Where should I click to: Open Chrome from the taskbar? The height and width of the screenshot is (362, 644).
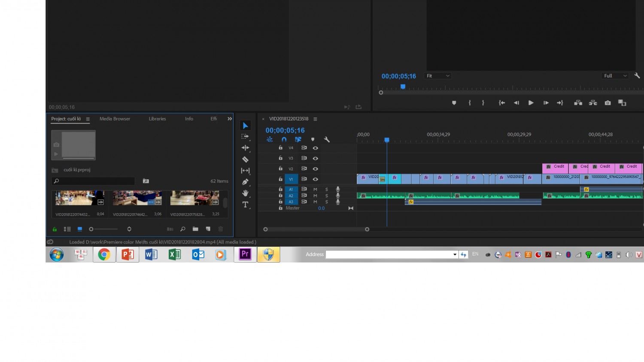pyautogui.click(x=104, y=254)
